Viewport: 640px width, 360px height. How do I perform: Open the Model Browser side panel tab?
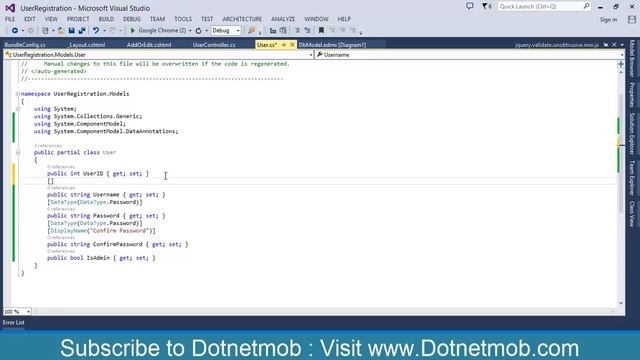click(632, 58)
